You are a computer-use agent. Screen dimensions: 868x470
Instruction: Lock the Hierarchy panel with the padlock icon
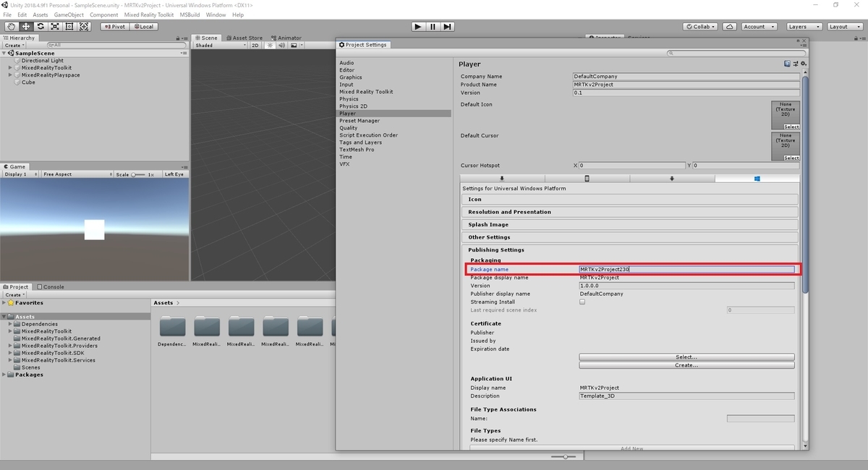(x=179, y=38)
